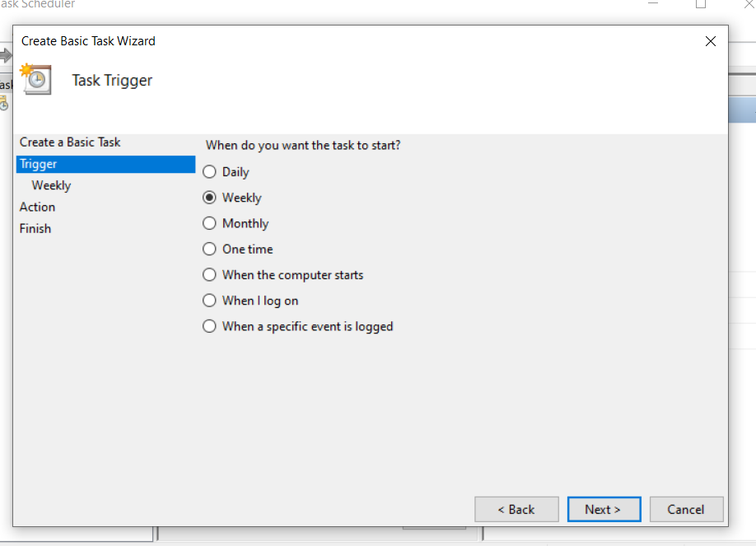Click the Create Basic Task Wizard title

(x=88, y=41)
